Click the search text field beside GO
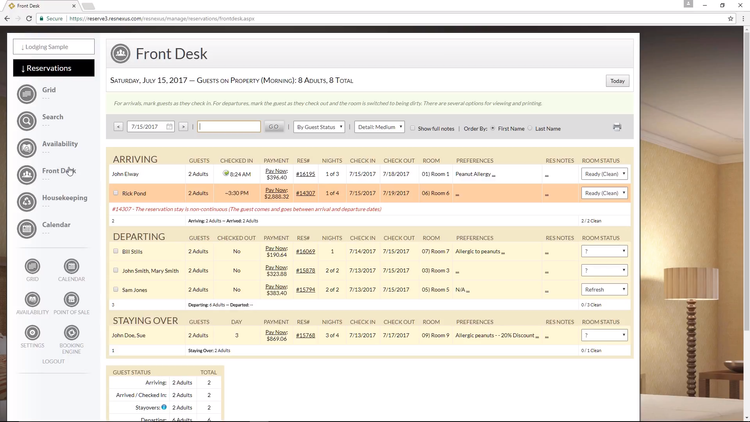 click(229, 126)
